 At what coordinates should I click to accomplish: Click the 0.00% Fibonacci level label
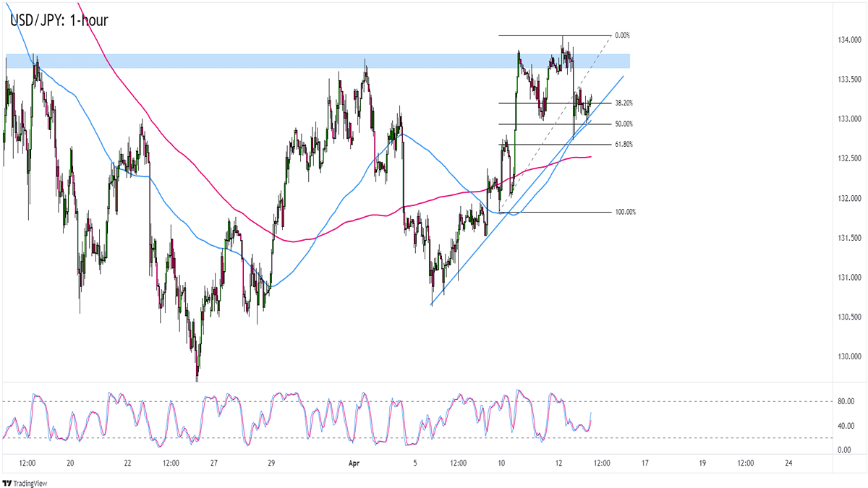point(622,35)
